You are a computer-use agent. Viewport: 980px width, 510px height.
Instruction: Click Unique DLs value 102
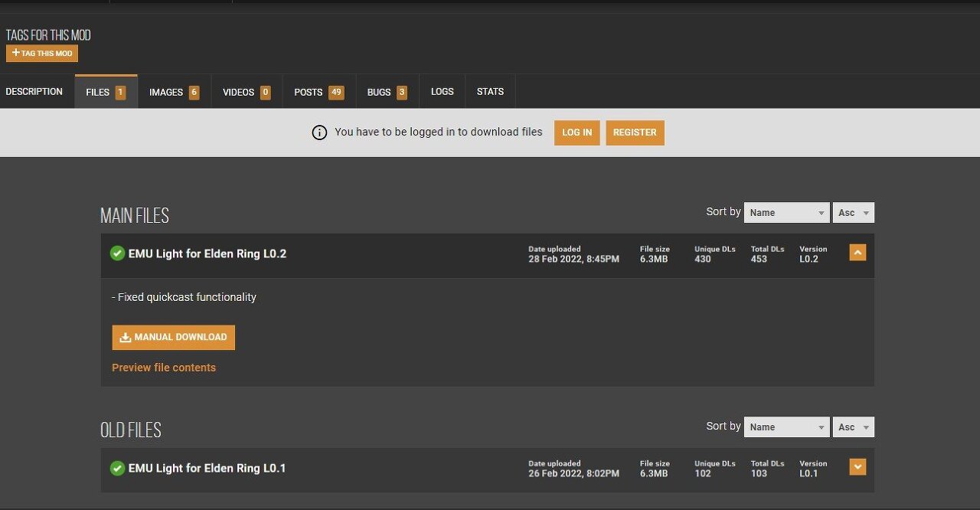point(703,473)
